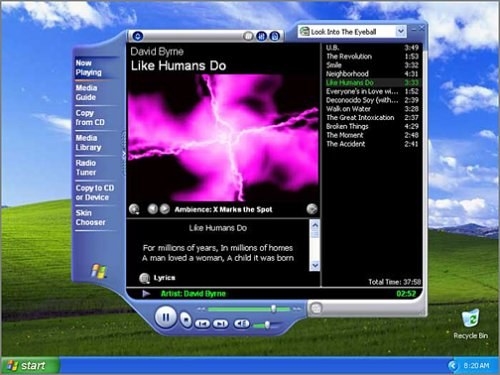Viewport: 500px width, 375px height.
Task: Skip to the previous track button
Action: pos(202,323)
